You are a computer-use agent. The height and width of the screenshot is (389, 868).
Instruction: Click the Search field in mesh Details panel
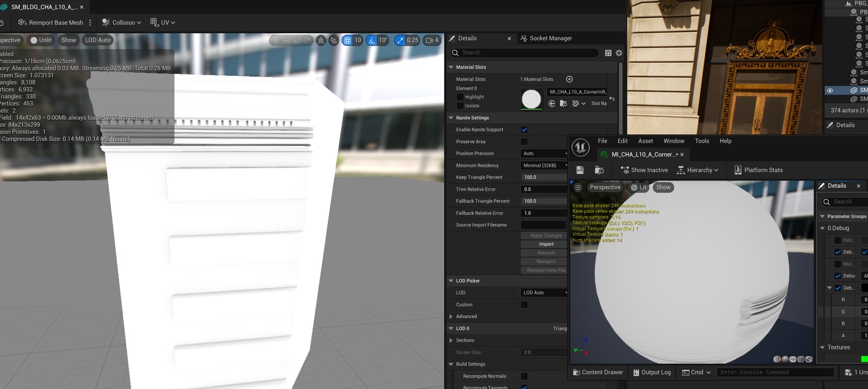(524, 53)
